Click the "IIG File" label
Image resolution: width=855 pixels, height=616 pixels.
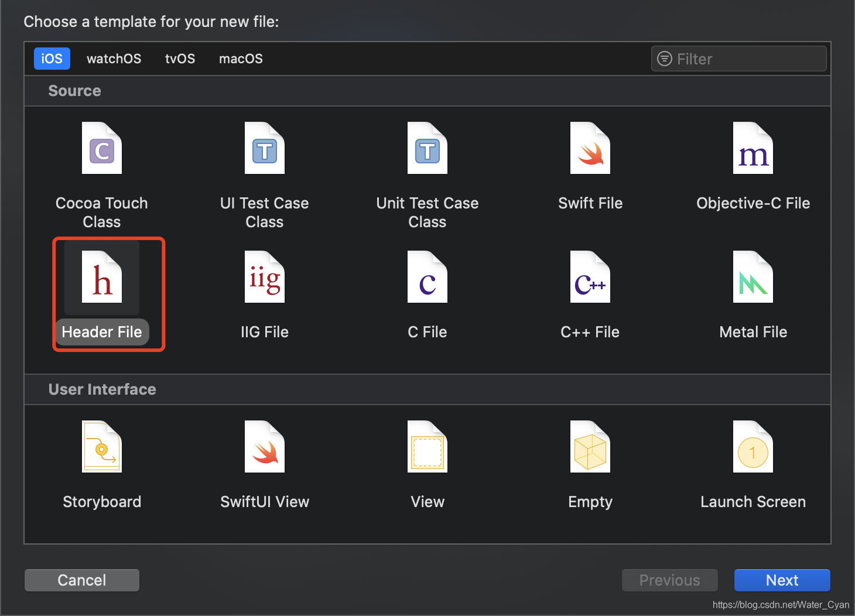point(265,332)
